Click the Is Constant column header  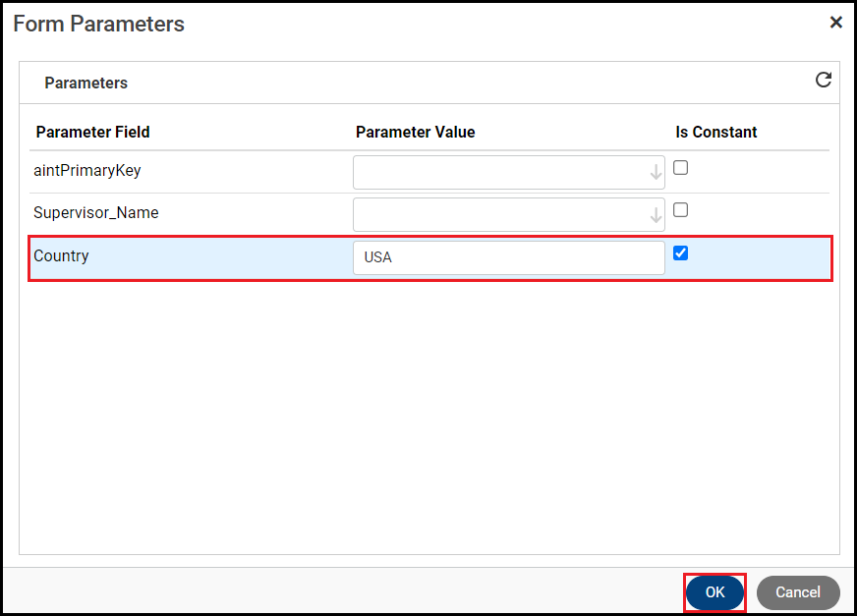(x=715, y=132)
